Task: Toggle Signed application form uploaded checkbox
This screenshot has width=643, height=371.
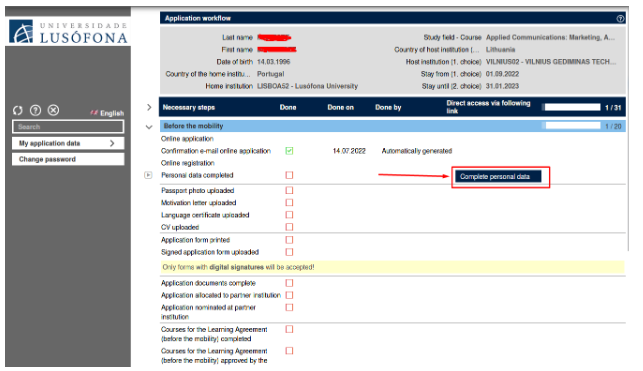Action: 289,252
